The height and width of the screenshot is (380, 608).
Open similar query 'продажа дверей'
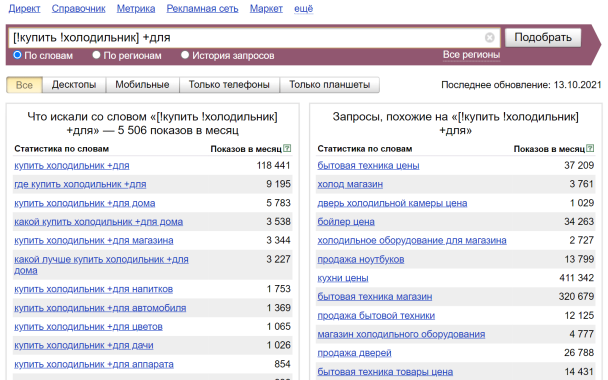pos(354,353)
